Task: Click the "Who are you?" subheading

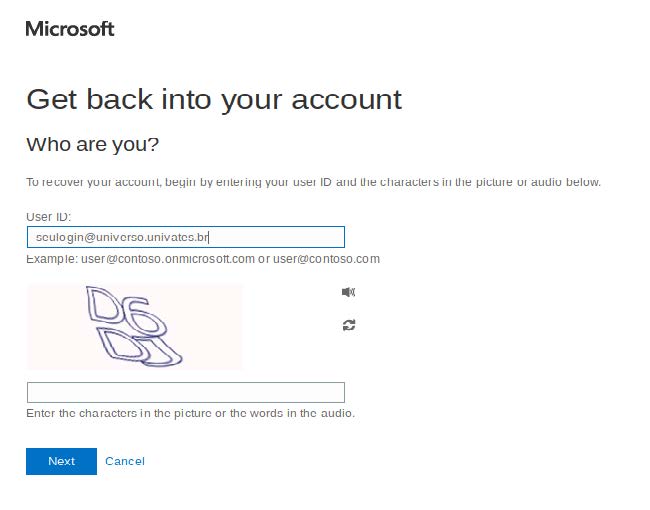Action: point(92,145)
